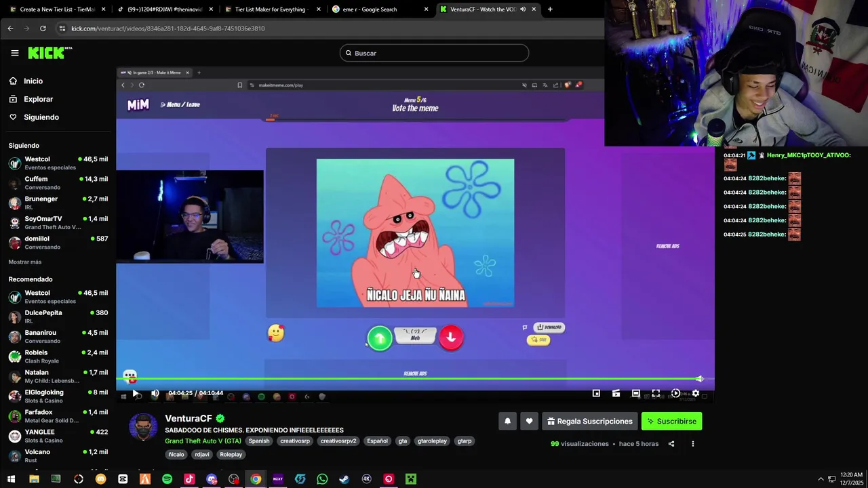The width and height of the screenshot is (868, 488).
Task: Open the Volcano recommended channel
Action: point(58,455)
